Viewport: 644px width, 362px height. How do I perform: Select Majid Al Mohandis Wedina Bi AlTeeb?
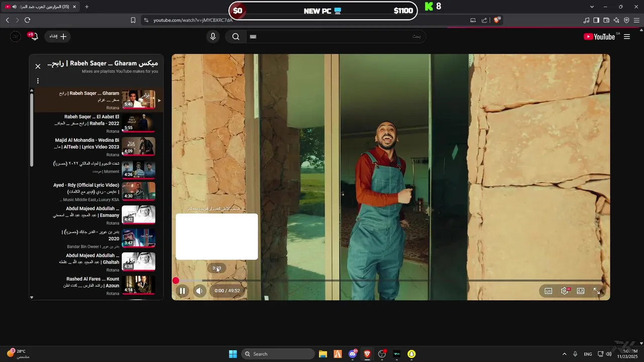pyautogui.click(x=96, y=146)
